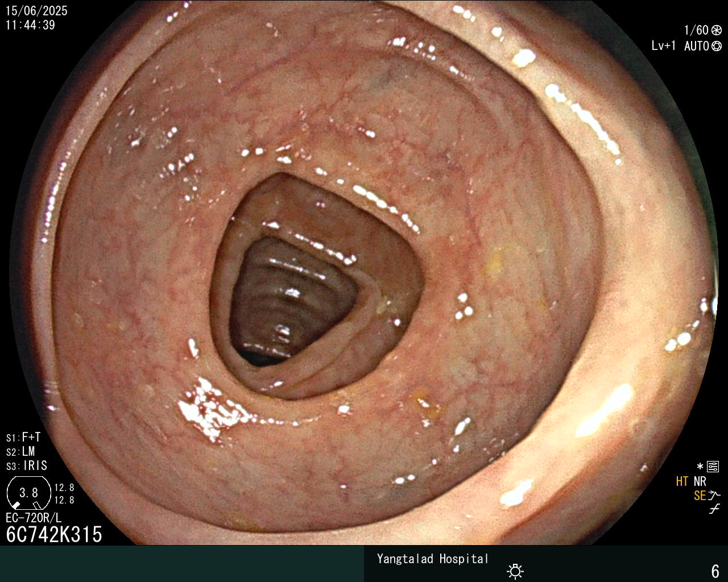Click the 1/60 shutter speed value

point(696,30)
